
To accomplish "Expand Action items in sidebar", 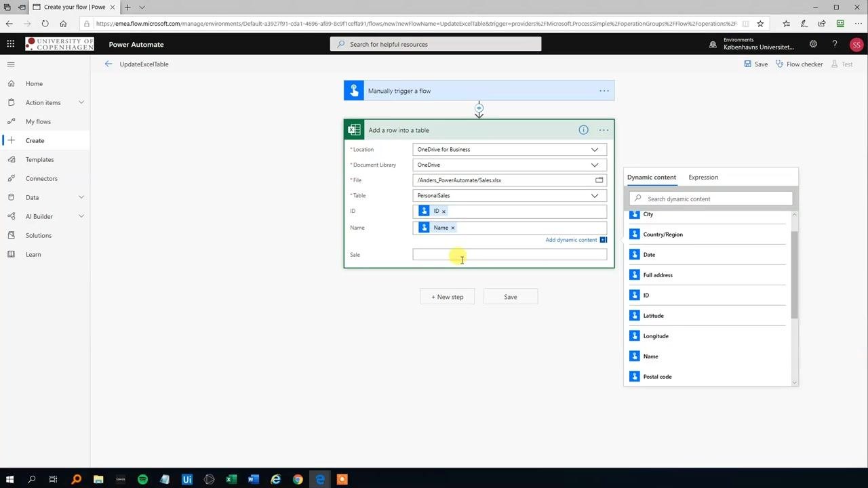I will pyautogui.click(x=81, y=102).
